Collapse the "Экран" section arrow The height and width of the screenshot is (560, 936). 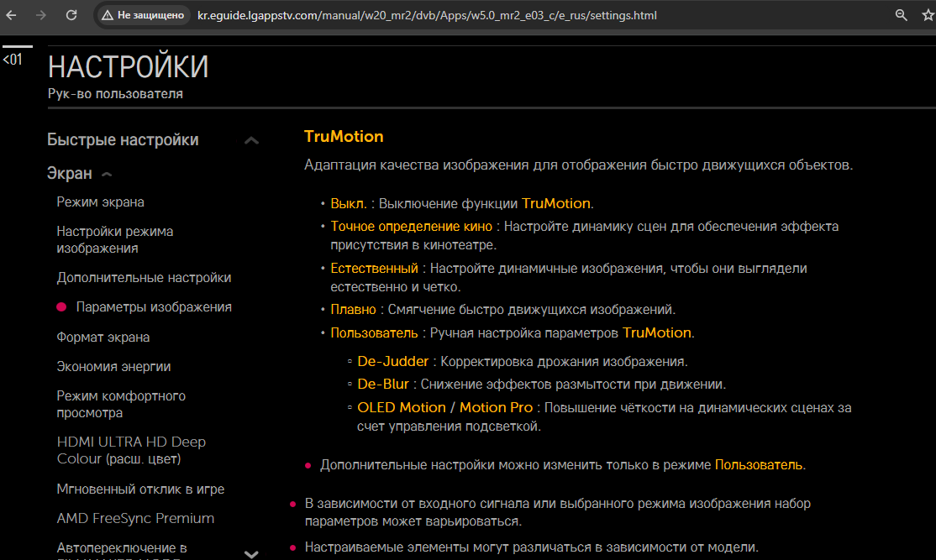click(107, 175)
